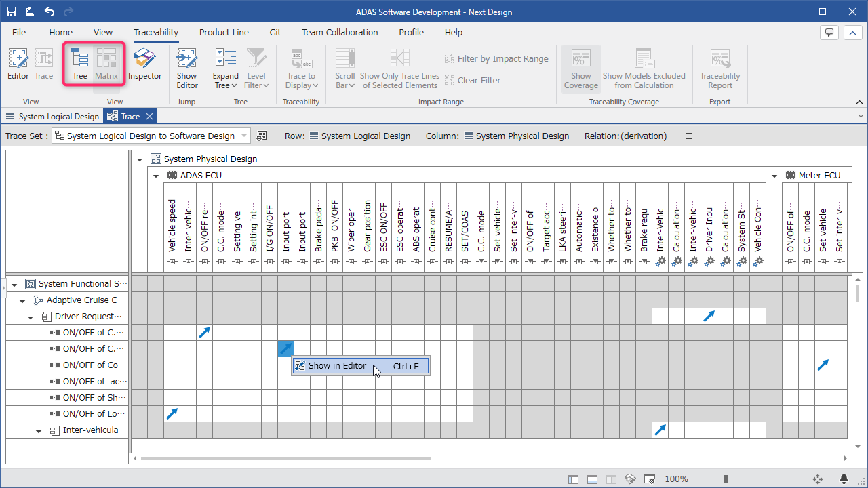Image resolution: width=868 pixels, height=488 pixels.
Task: Toggle Show Coverage button
Action: pyautogui.click(x=581, y=68)
